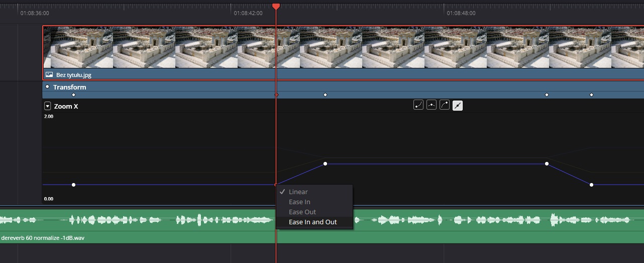Click ruler timecode 01:08:36:00
This screenshot has width=644, height=263.
(x=35, y=13)
